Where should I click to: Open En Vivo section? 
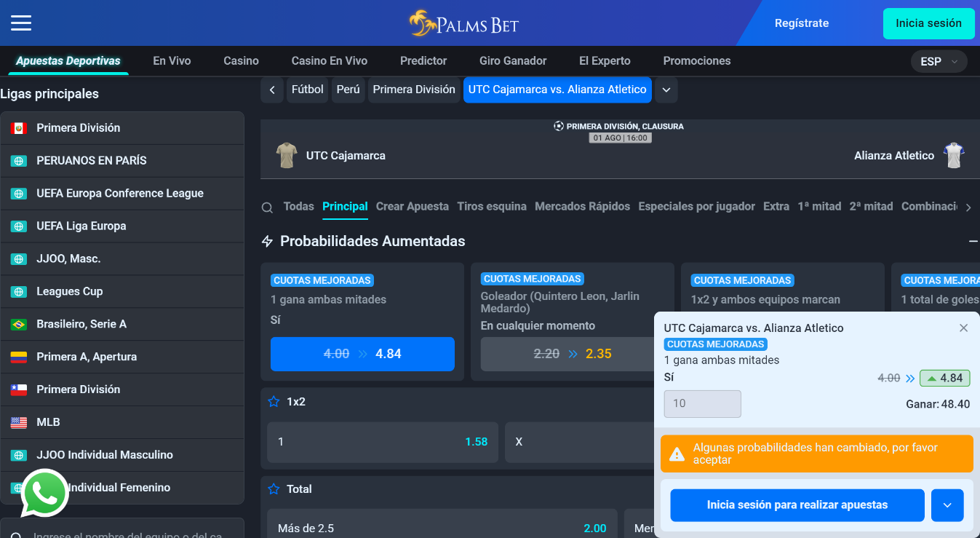[172, 61]
